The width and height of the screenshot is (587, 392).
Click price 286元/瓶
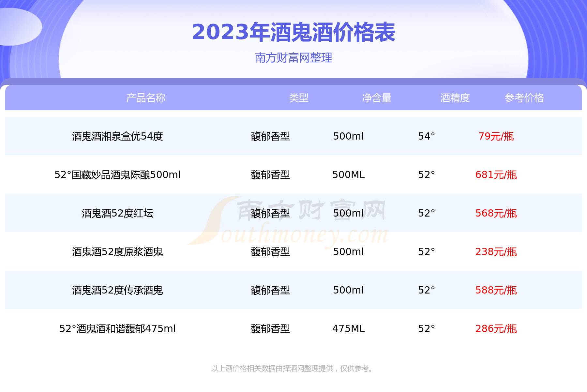tap(496, 329)
